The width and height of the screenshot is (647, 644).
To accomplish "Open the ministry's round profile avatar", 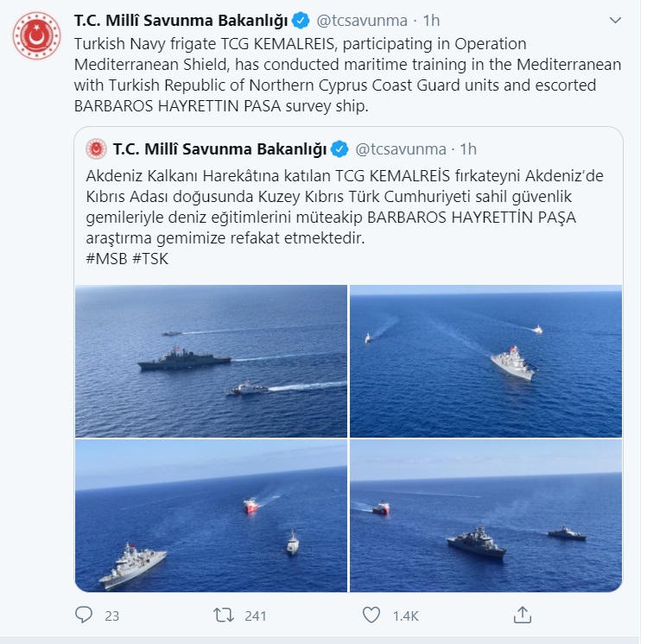I will click(x=36, y=35).
